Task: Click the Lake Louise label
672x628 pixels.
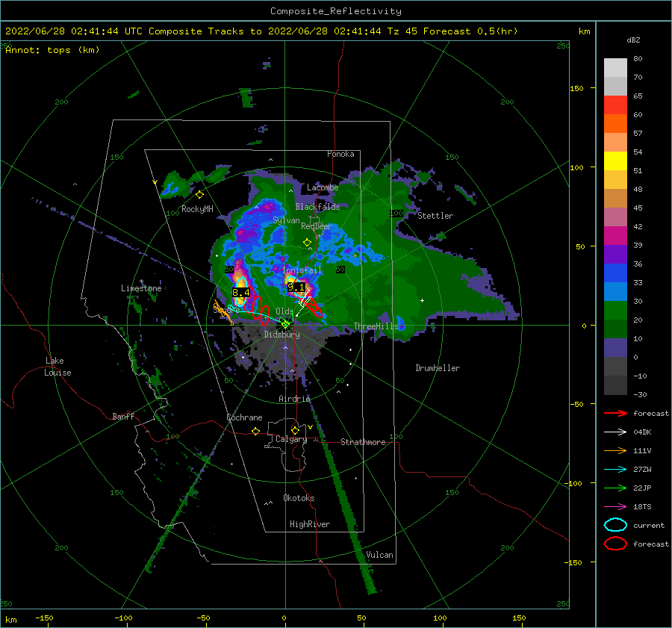Action: [57, 367]
